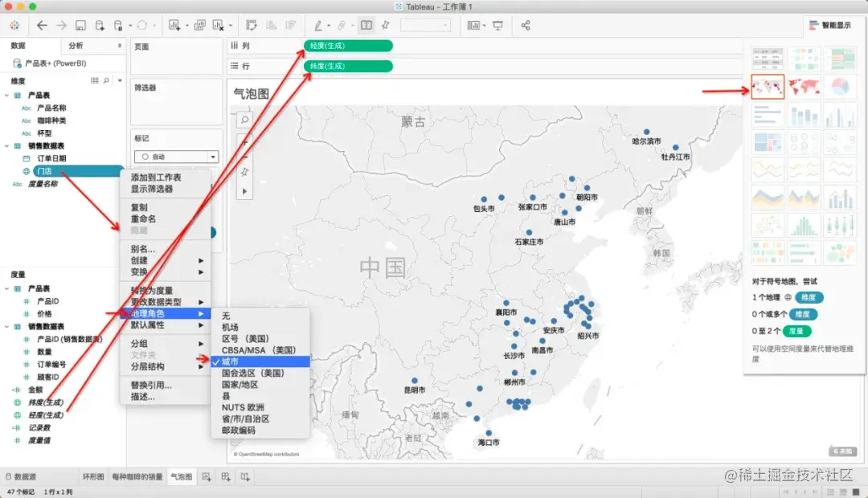Viewport: 868px width, 498px height.
Task: Select the 金额 measure field
Action: click(x=35, y=390)
